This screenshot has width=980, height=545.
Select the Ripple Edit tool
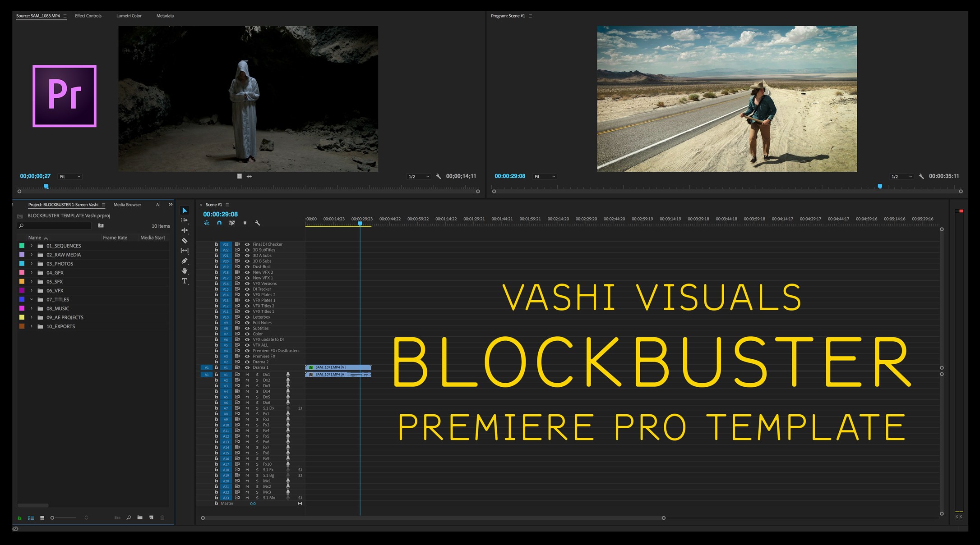[185, 230]
